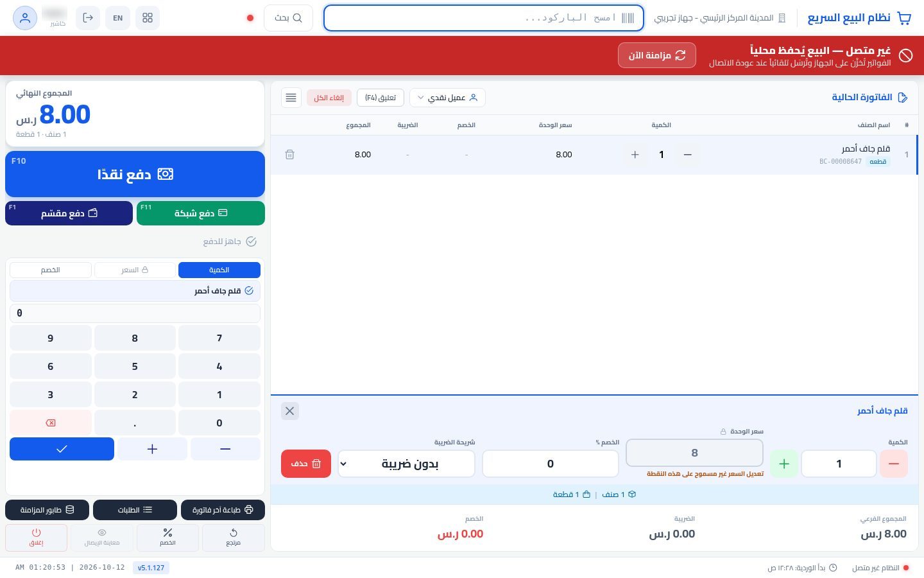Click keypad plus key
924x578 pixels.
(x=152, y=449)
